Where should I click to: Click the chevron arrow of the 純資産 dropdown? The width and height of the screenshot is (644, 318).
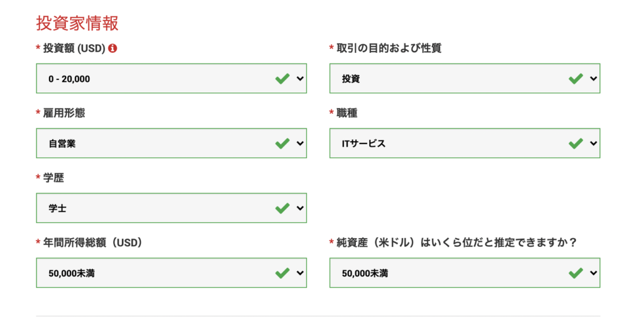(593, 273)
